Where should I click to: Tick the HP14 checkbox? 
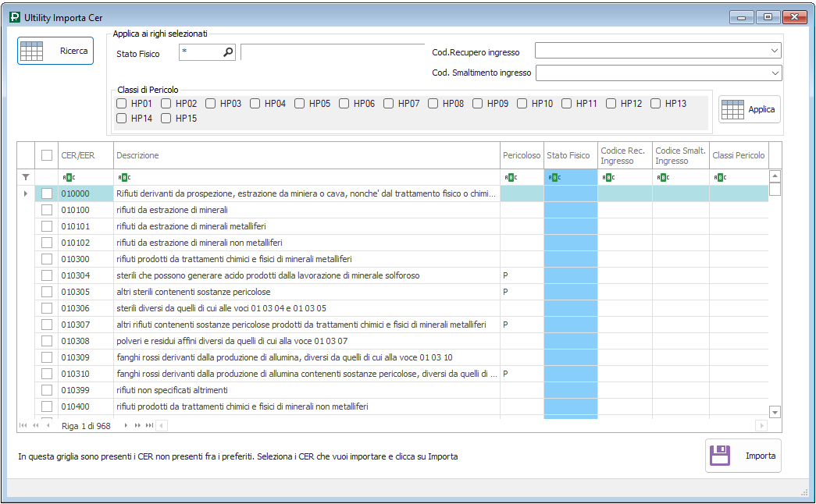pos(122,119)
